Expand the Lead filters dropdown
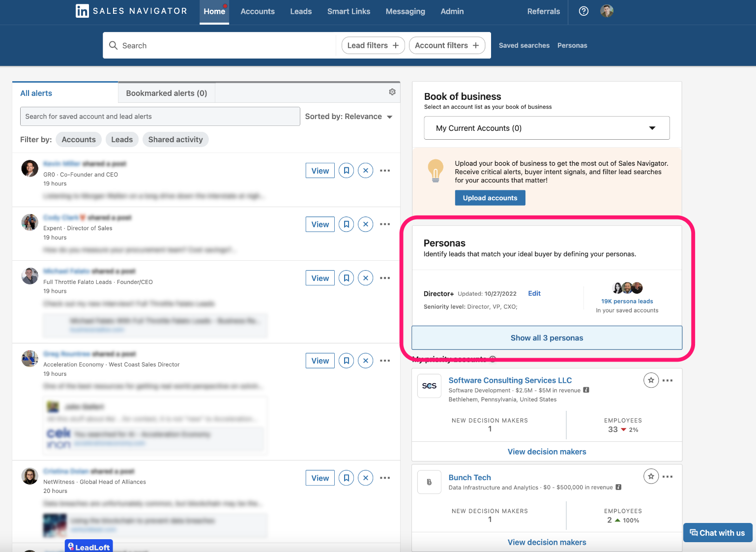 [x=373, y=45]
